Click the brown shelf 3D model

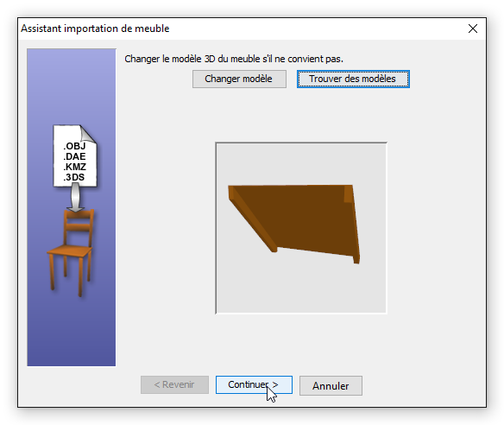point(294,222)
